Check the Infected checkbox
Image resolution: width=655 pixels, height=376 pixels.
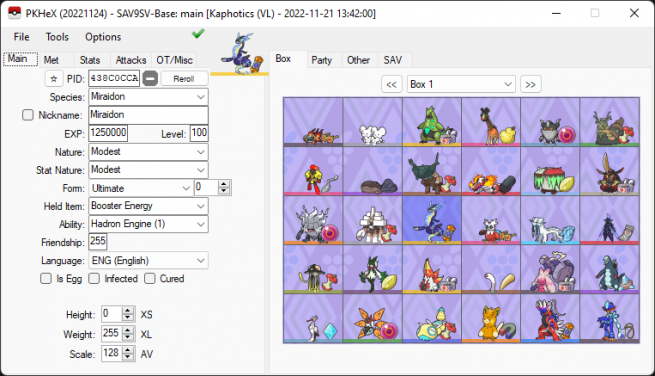coord(94,279)
